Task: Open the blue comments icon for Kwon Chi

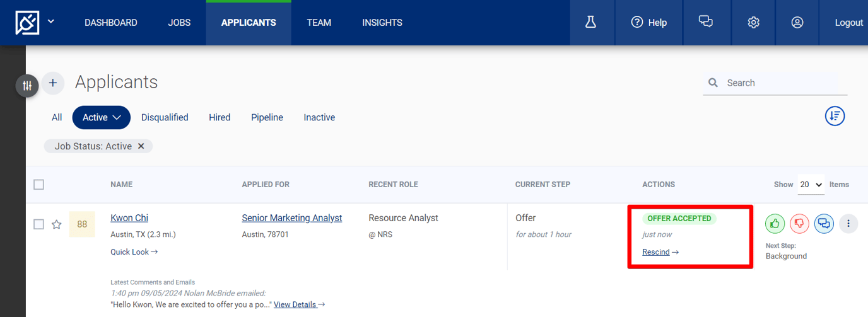Action: (x=824, y=224)
